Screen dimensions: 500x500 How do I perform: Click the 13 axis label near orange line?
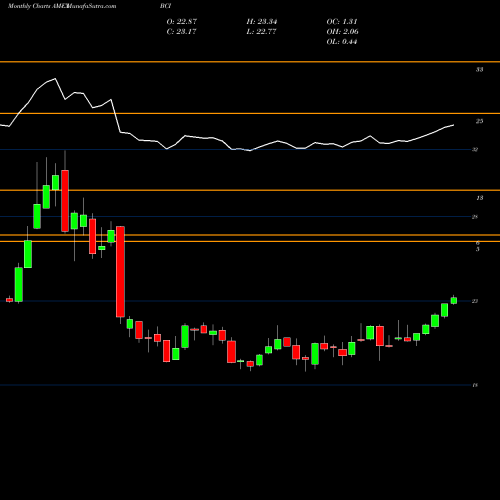click(x=479, y=198)
